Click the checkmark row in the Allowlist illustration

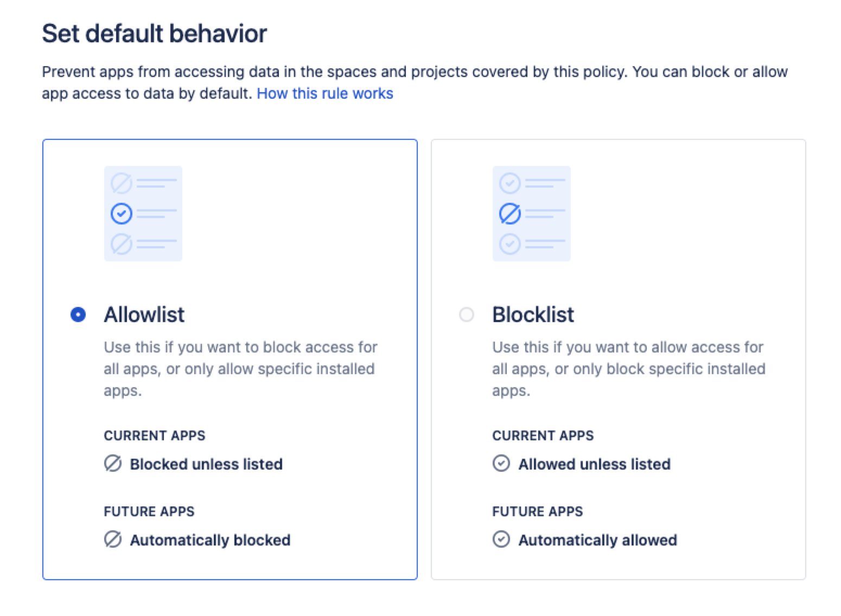click(x=121, y=213)
